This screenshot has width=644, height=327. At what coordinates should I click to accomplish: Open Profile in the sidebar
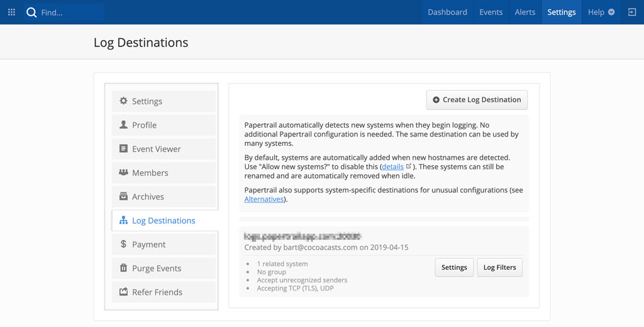pyautogui.click(x=164, y=125)
